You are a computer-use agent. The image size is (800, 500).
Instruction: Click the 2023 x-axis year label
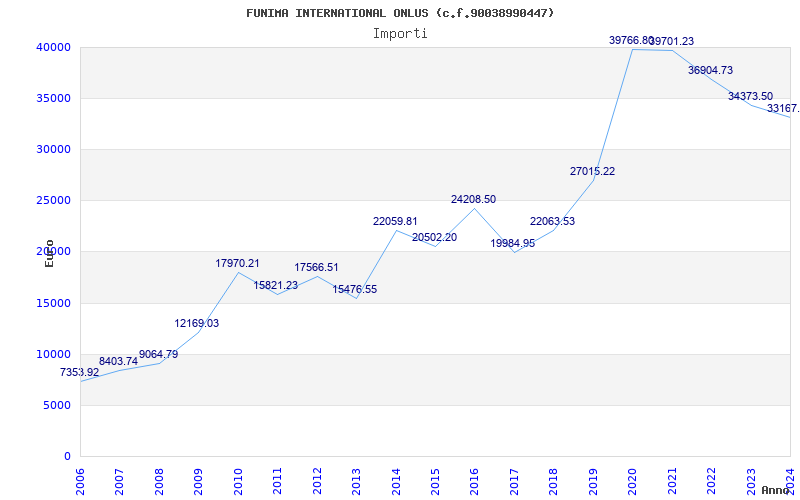751,481
